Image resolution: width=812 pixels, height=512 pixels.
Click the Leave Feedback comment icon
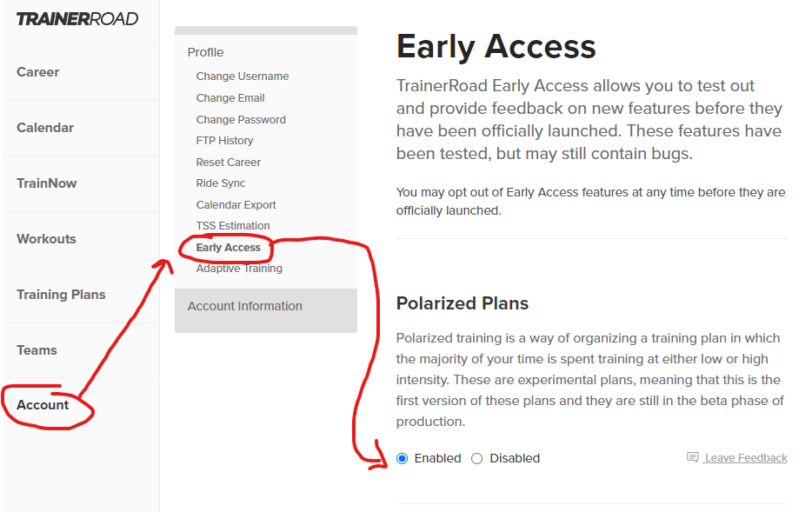pos(692,457)
